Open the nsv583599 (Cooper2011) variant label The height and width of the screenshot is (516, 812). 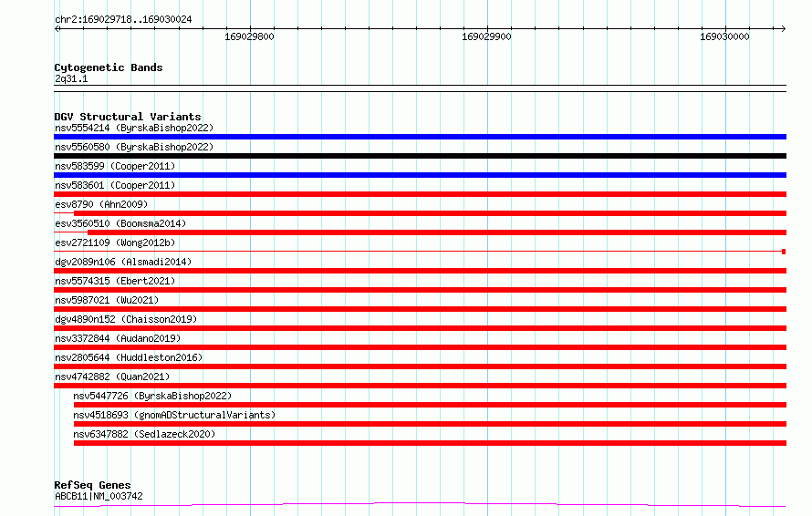[115, 166]
